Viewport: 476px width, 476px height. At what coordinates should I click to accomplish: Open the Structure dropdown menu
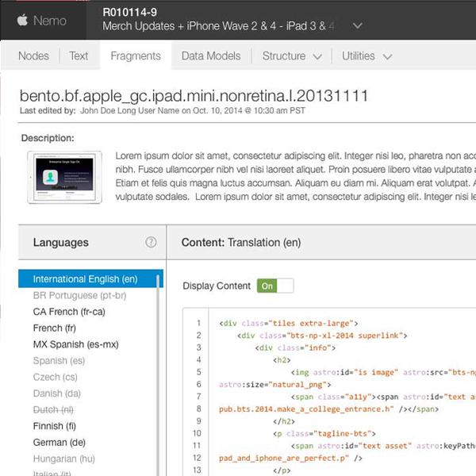[x=292, y=56]
